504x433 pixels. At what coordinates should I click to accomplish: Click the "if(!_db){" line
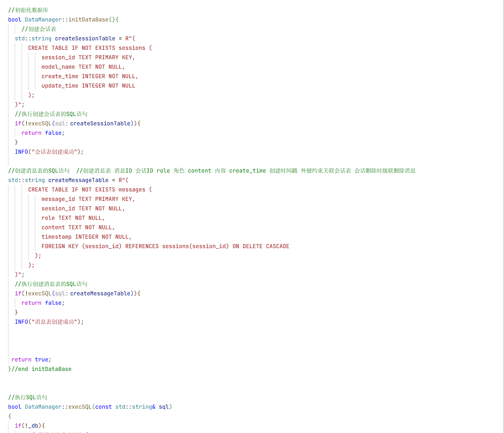click(30, 426)
